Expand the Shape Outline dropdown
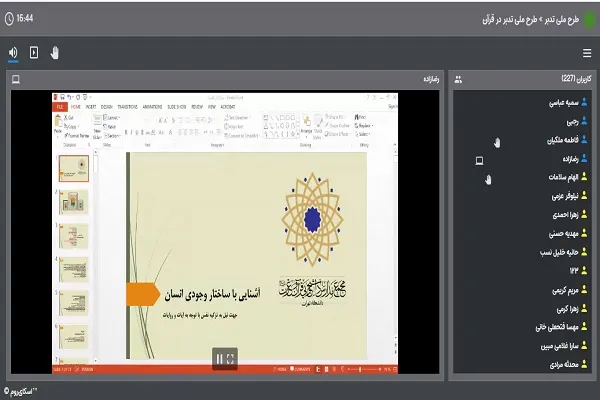The width and height of the screenshot is (600, 400). 337,126
